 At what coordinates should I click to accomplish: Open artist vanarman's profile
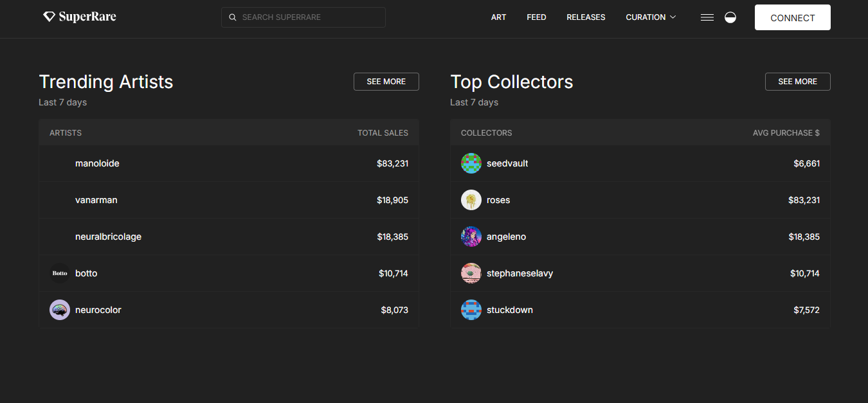click(x=96, y=200)
